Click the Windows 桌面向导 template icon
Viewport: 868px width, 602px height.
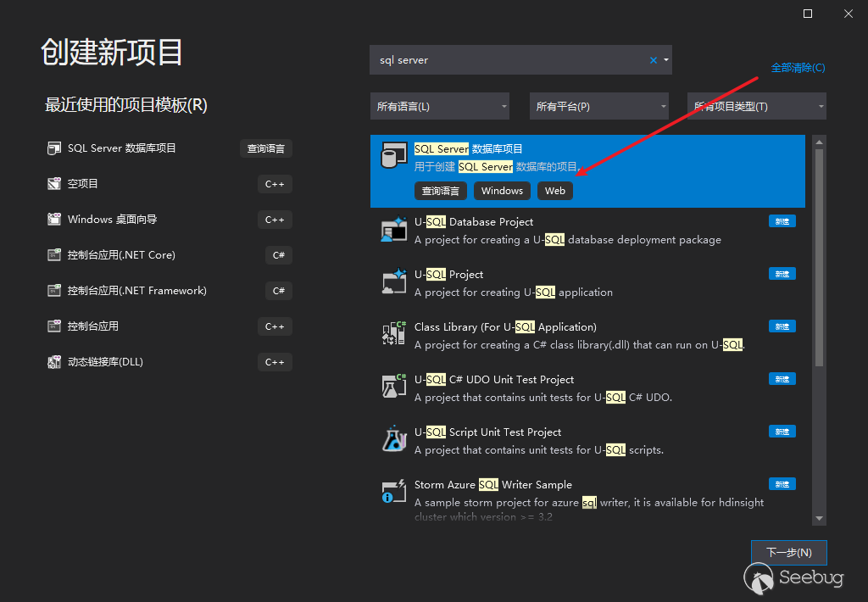tap(53, 220)
